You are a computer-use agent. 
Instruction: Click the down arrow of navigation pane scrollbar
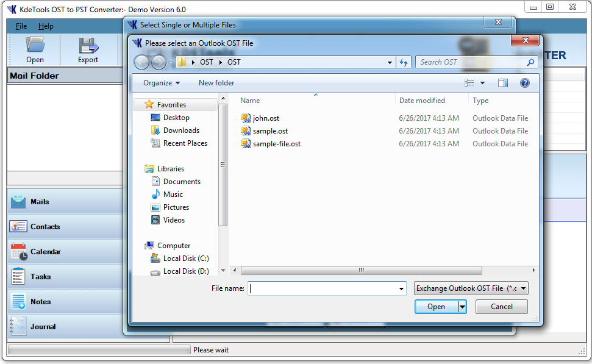coord(223,270)
